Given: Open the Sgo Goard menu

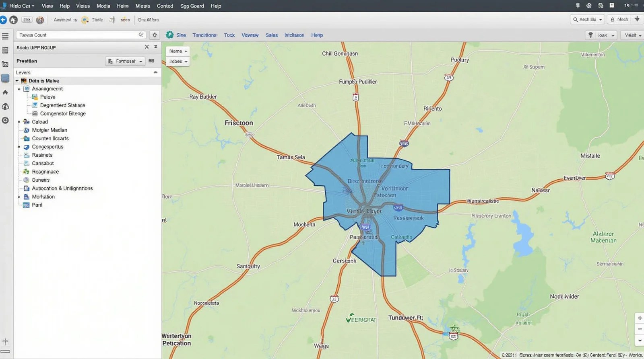Looking at the screenshot, I should click(192, 6).
